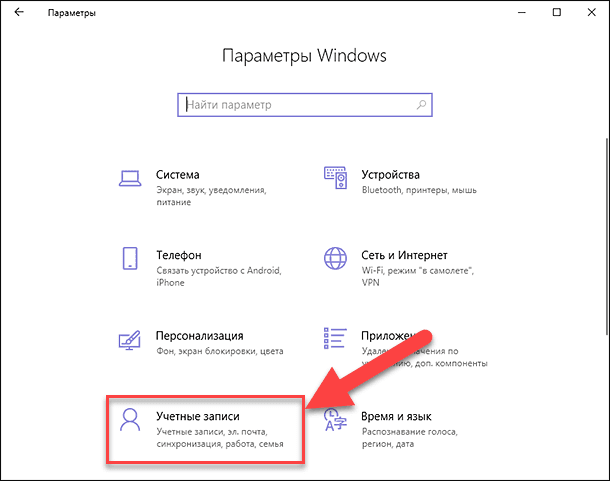Click 'Экран, звук, уведомления, питание' description
Image resolution: width=610 pixels, height=481 pixels.
click(x=211, y=196)
